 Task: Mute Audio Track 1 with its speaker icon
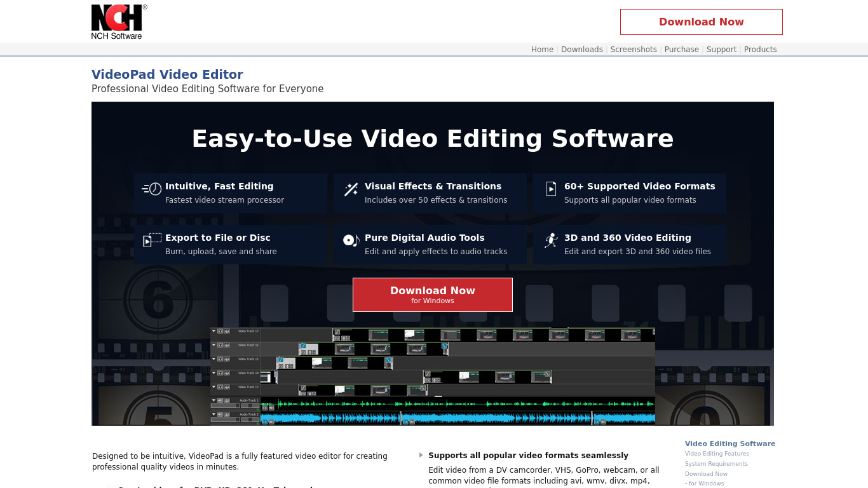click(x=220, y=400)
